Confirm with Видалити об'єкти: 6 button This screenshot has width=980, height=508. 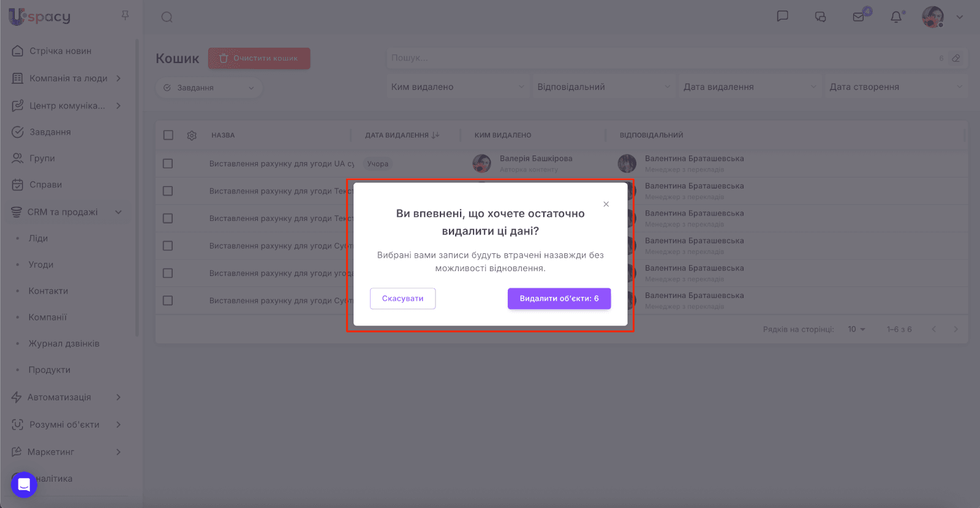[559, 299]
